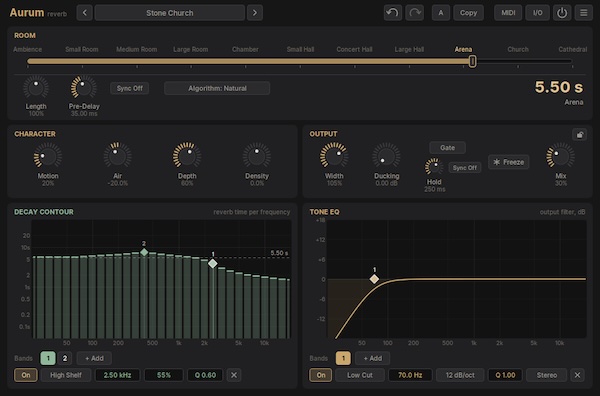
Task: Open the Stone Church preset selector
Action: 170,13
